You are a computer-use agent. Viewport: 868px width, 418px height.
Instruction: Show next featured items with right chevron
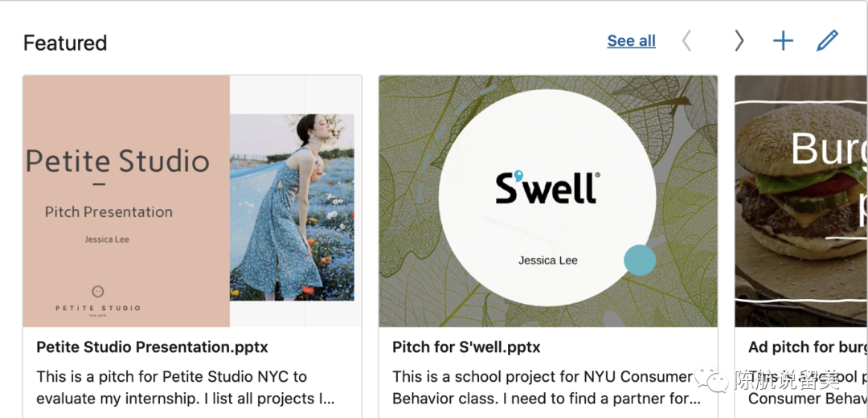[x=739, y=41]
